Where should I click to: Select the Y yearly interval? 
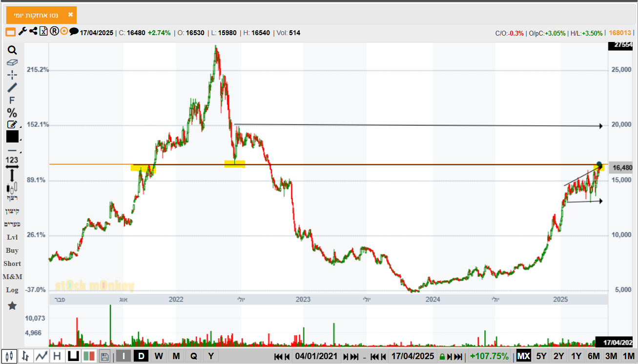210,356
